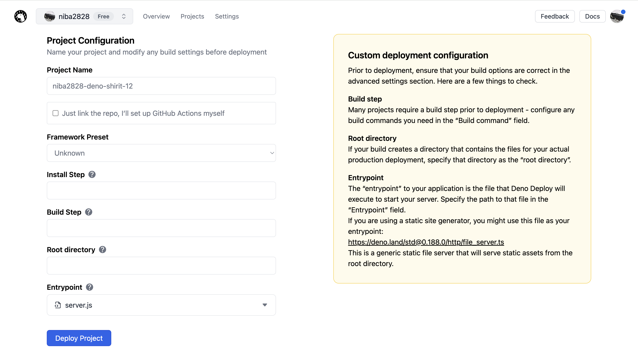Image resolution: width=638 pixels, height=364 pixels.
Task: Click niba2828 organization avatar thumbnail
Action: pyautogui.click(x=49, y=17)
